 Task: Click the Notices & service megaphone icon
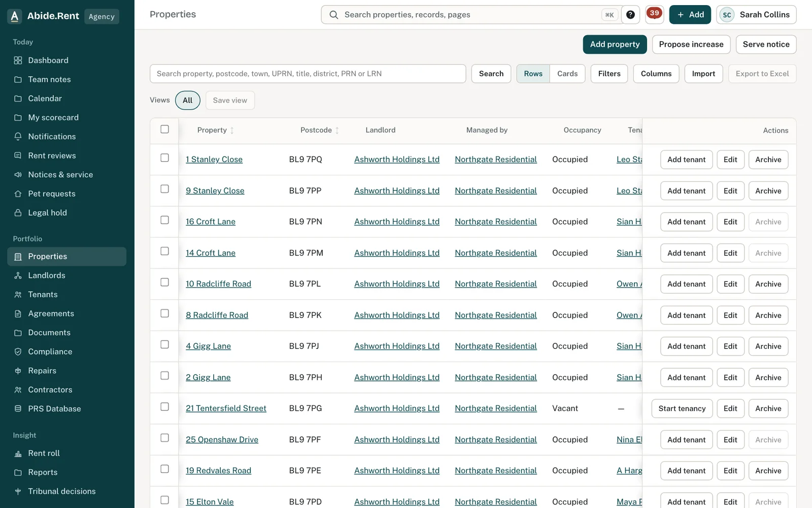pos(18,175)
